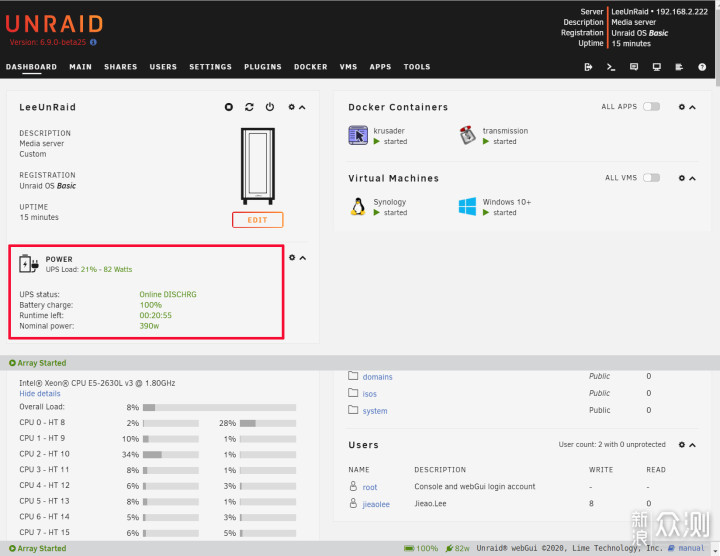Collapse the Docker Containers chevron
Viewport: 720px width, 556px height.
tap(692, 107)
